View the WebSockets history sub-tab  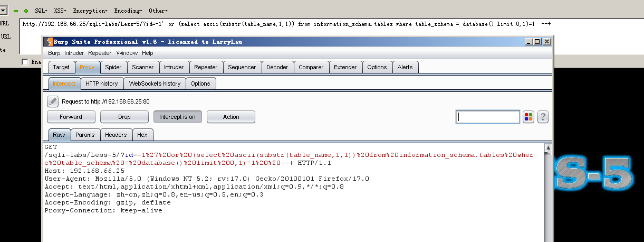tap(155, 83)
